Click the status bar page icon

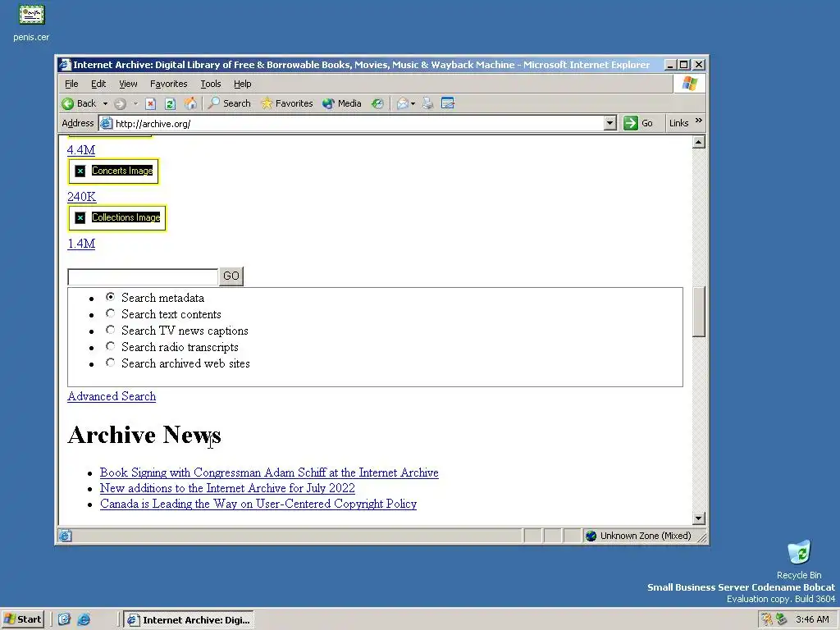click(x=66, y=536)
